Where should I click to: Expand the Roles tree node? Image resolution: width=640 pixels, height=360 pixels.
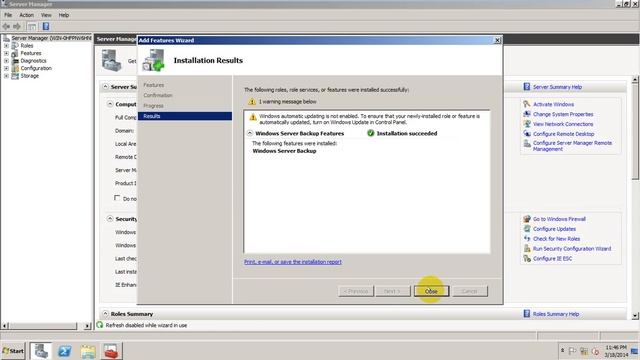pos(6,46)
